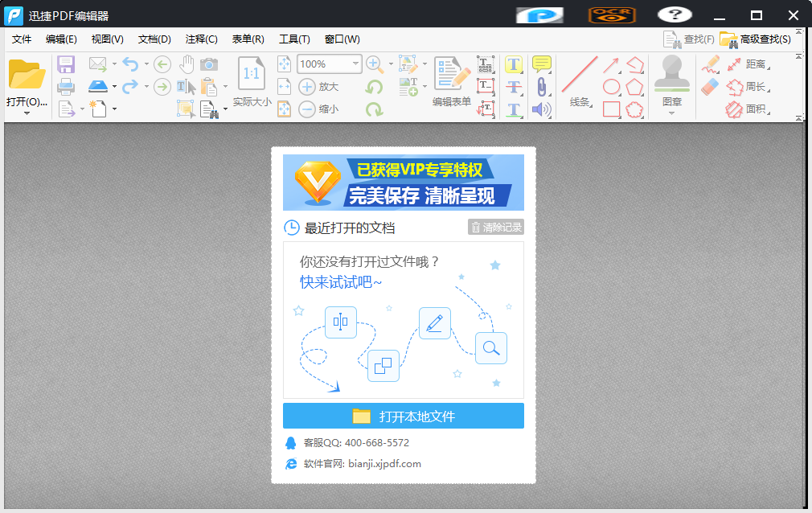812x513 pixels.
Task: Open the zoom percentage 100% dropdown
Action: 355,64
